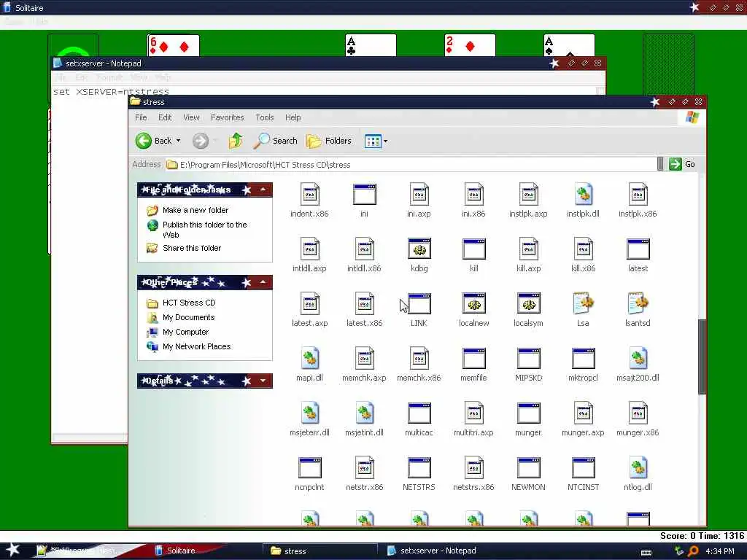Screen dimensions: 747x560
Task: Open the View menu in the stress window
Action: pos(192,117)
